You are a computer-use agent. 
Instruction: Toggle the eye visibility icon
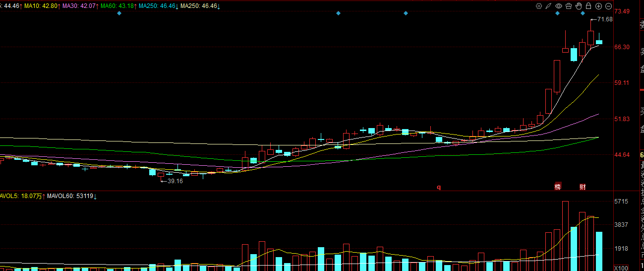click(x=559, y=6)
